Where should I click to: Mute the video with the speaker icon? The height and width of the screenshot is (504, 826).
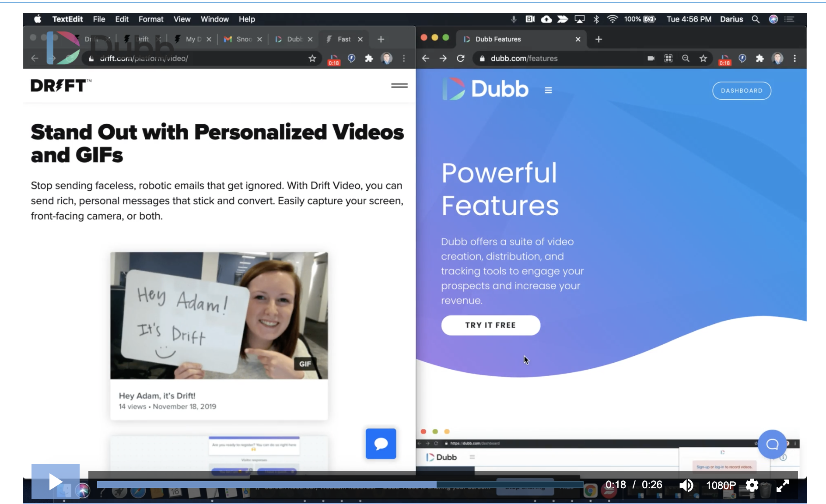686,485
